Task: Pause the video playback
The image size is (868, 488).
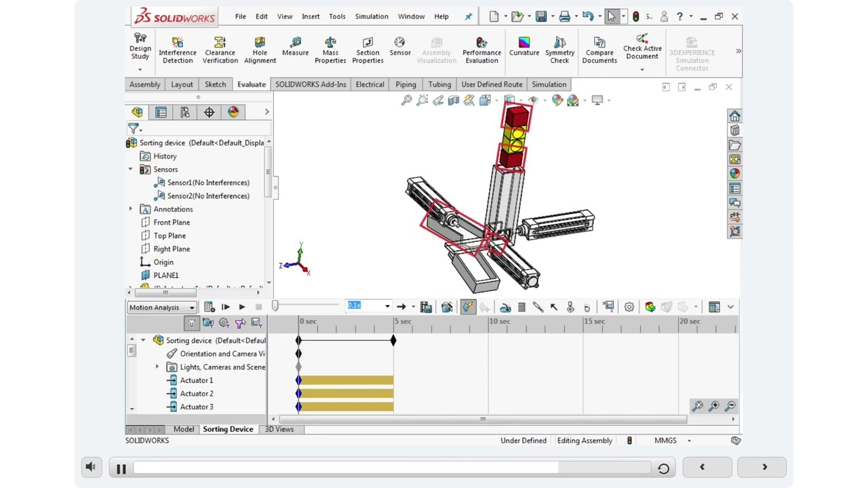Action: [x=121, y=468]
